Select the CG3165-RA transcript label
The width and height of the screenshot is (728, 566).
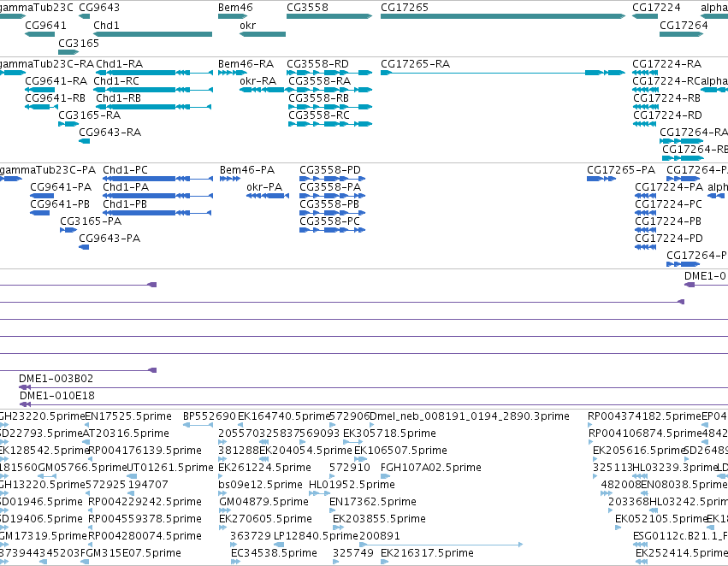click(89, 115)
